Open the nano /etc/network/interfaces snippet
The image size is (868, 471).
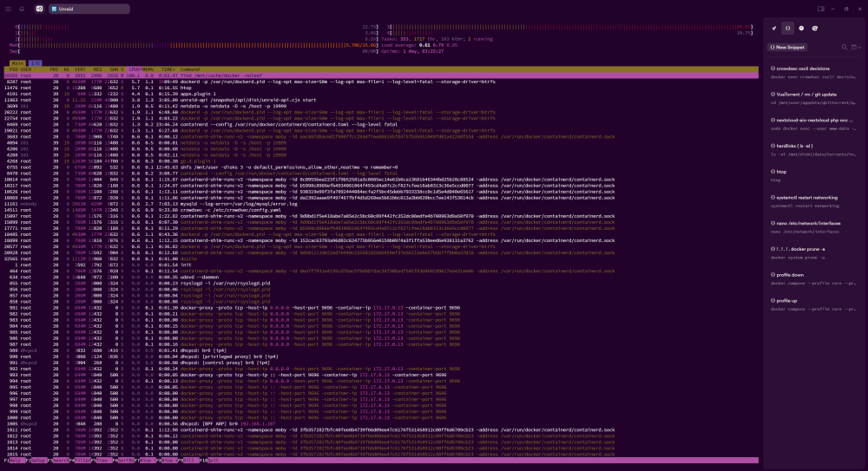[x=813, y=227]
